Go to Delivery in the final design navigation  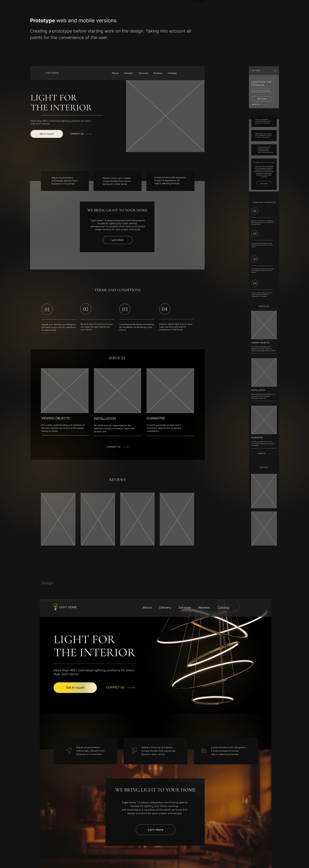[x=165, y=608]
